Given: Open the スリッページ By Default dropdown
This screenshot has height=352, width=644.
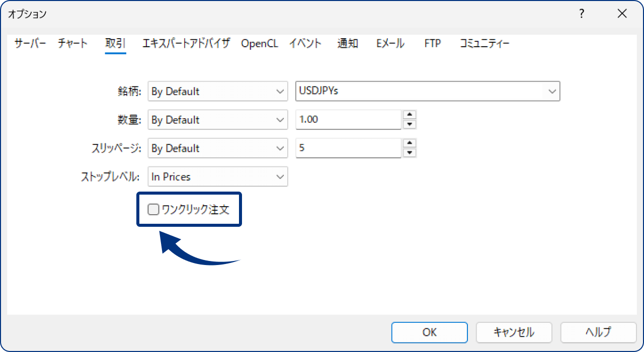Looking at the screenshot, I should click(x=217, y=148).
